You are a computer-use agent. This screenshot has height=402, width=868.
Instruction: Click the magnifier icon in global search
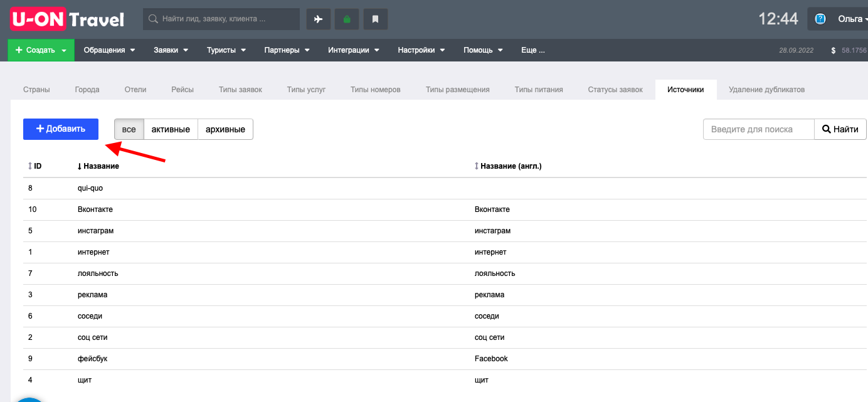point(152,19)
